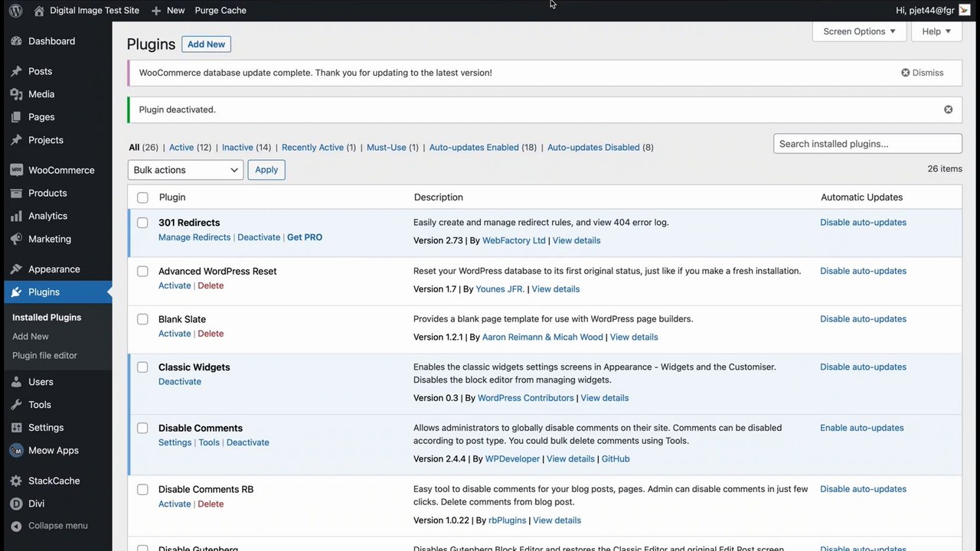Click the WordPress logo icon

click(16, 11)
